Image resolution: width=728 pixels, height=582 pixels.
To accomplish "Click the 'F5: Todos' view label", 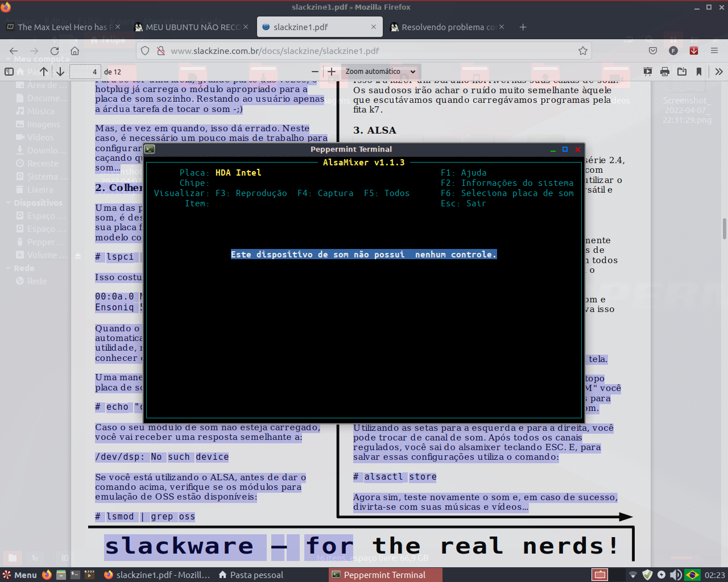I will [387, 193].
